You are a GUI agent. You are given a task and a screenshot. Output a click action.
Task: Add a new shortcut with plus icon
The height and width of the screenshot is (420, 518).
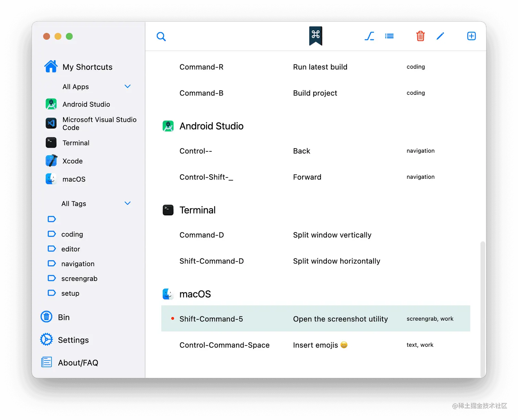[x=471, y=36]
